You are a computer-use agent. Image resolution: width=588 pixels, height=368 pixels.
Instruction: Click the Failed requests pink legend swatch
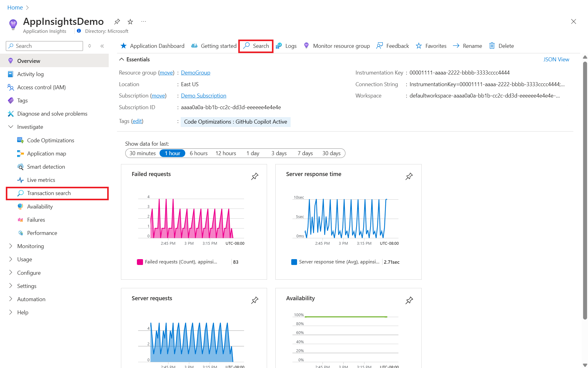pos(140,262)
